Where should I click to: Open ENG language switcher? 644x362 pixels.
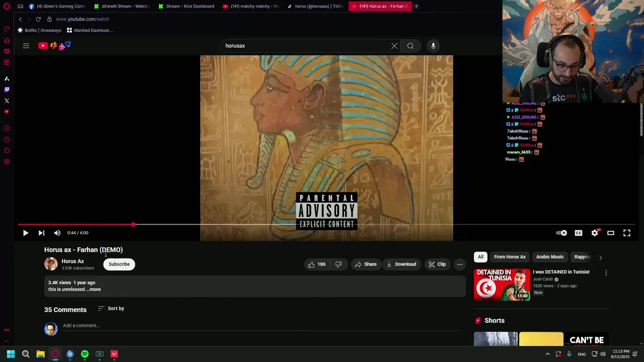tap(582, 354)
